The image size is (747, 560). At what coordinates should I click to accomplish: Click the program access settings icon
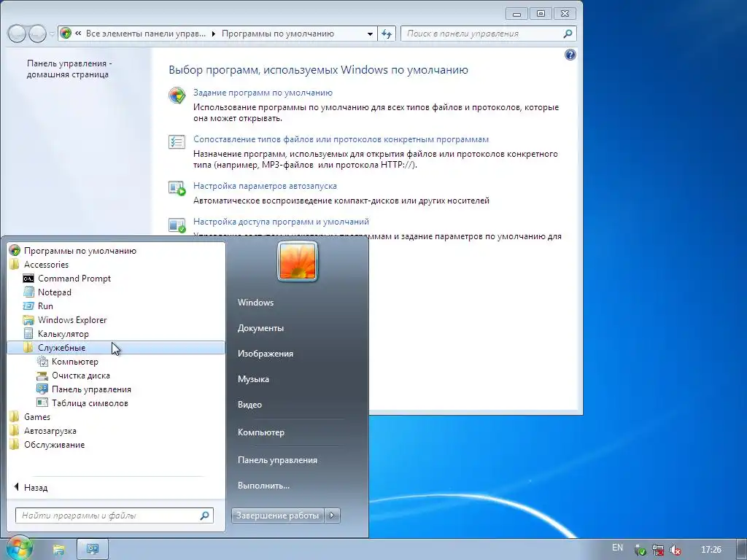point(177,225)
